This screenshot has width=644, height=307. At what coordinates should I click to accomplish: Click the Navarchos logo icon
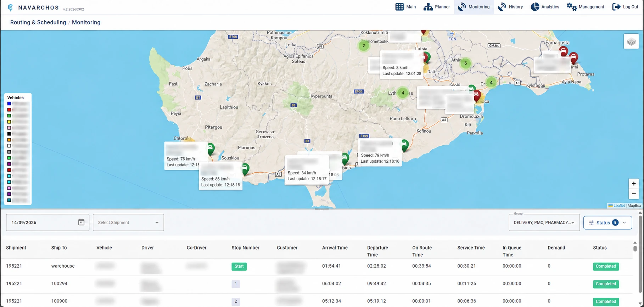click(x=10, y=7)
